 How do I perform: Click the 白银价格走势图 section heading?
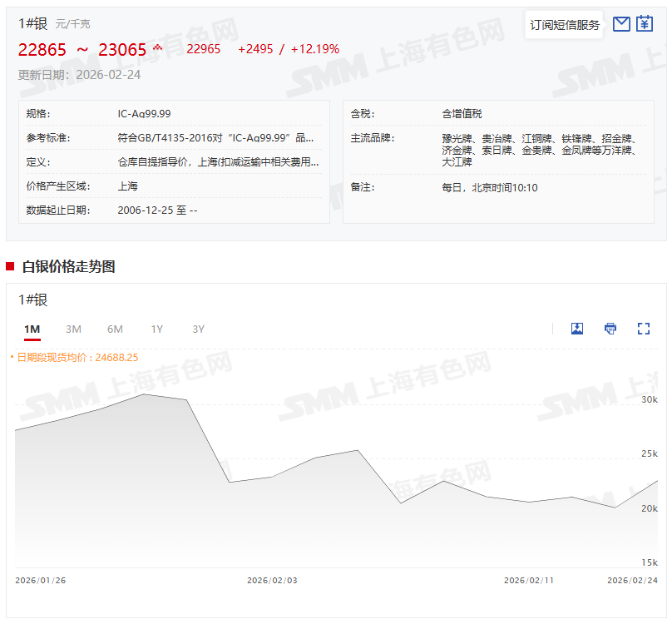pyautogui.click(x=68, y=266)
